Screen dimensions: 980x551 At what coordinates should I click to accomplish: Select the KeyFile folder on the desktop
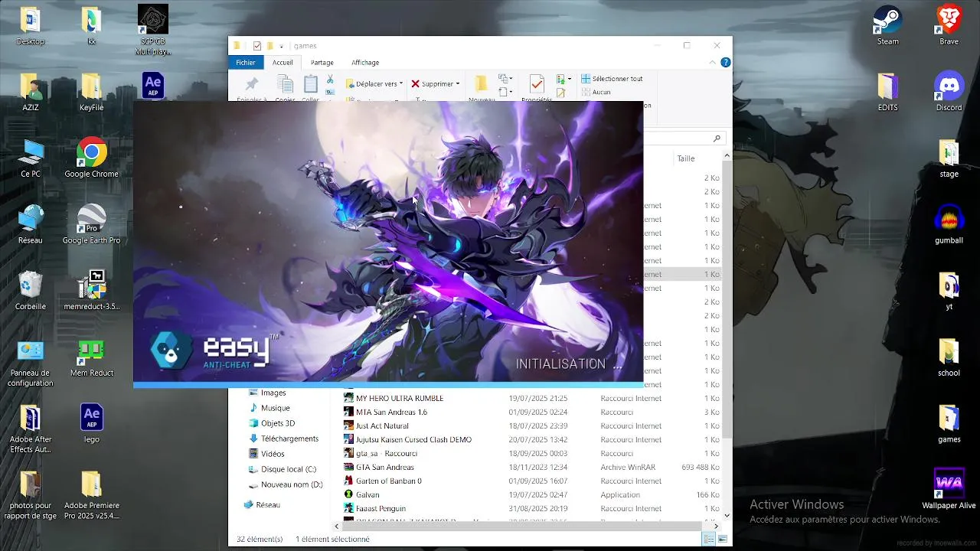(91, 92)
